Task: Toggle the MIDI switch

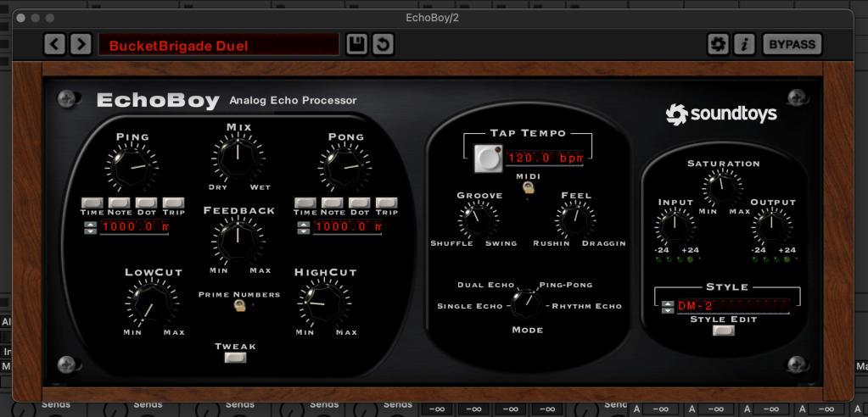Action: [x=528, y=188]
